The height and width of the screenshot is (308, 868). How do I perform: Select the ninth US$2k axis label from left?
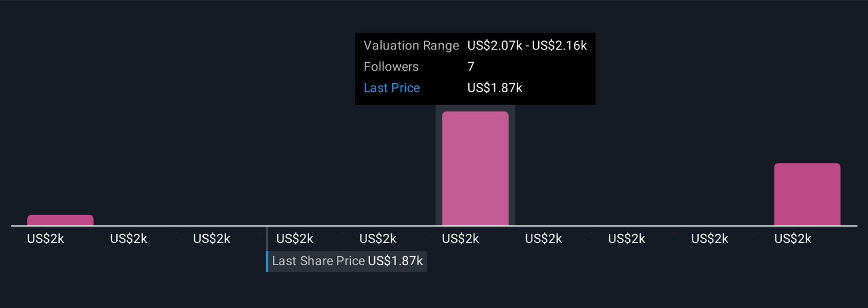coord(709,239)
